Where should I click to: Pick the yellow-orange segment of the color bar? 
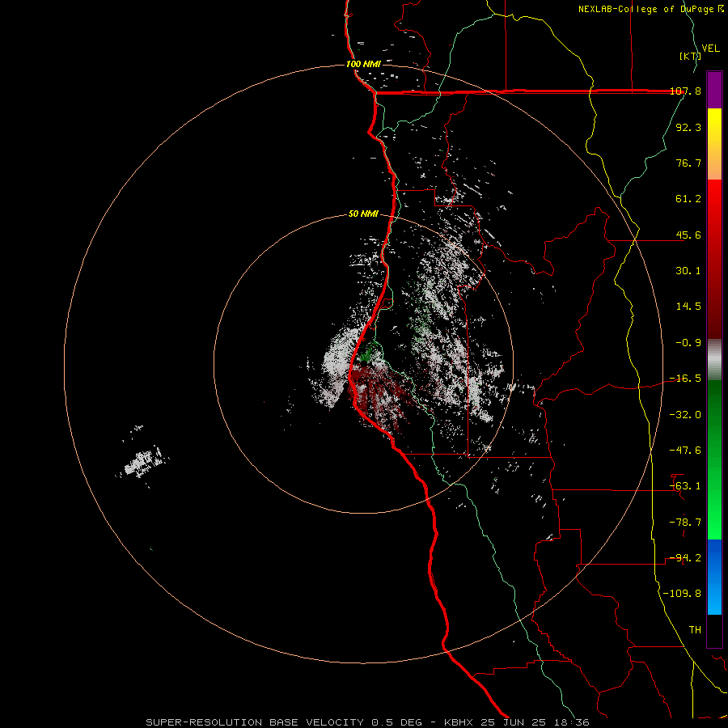pyautogui.click(x=714, y=144)
